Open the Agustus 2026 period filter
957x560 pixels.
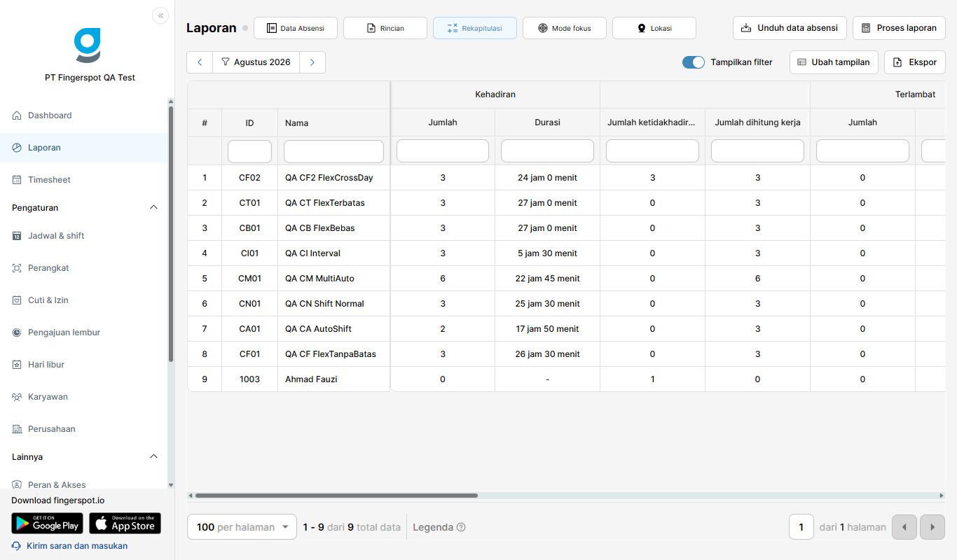click(256, 62)
